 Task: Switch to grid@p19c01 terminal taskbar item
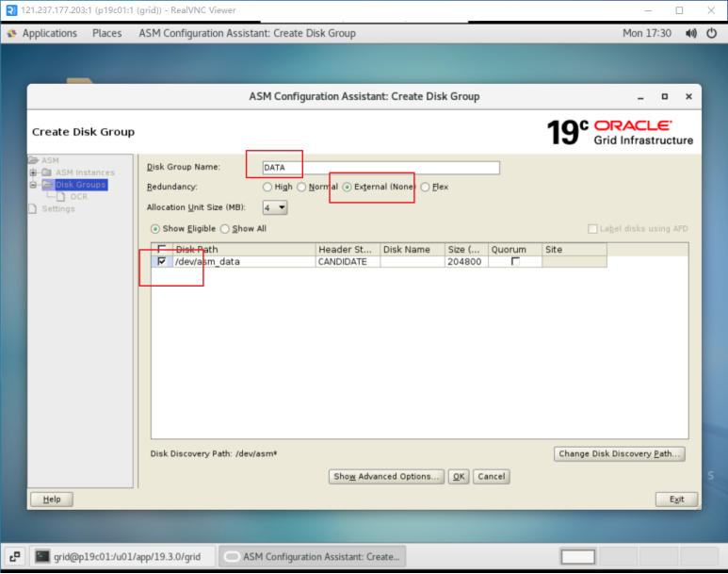coord(122,556)
